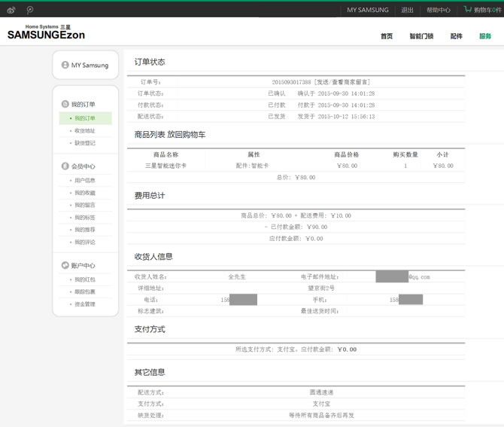The height and width of the screenshot is (427, 504).
Task: Open 用户信息 in sidebar
Action: coord(85,180)
